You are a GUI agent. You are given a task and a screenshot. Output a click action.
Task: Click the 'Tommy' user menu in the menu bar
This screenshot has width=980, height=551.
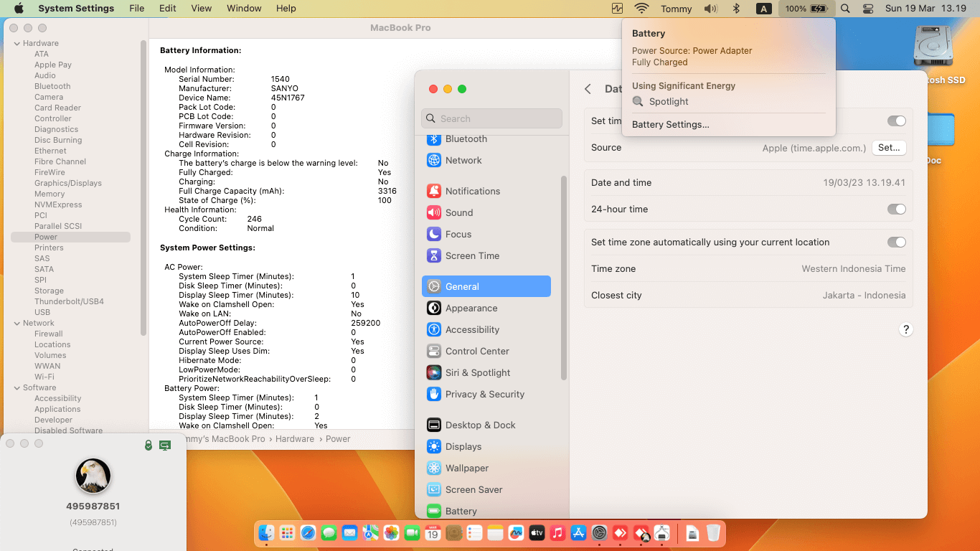(677, 9)
